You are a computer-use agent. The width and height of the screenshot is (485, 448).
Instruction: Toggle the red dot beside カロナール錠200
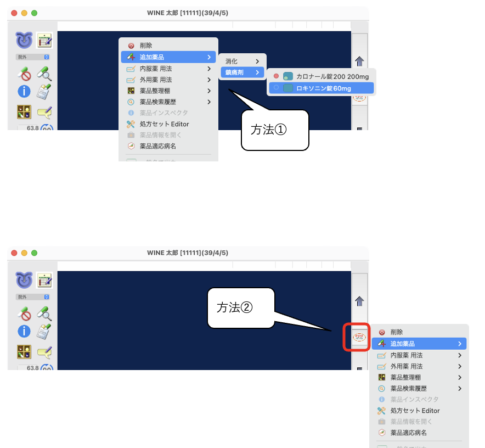point(277,76)
